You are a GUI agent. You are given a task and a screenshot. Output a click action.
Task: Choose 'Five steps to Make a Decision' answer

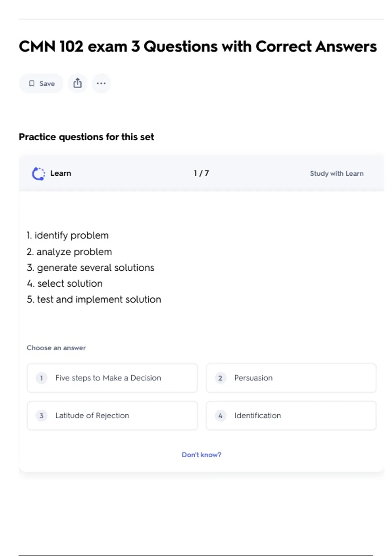click(112, 378)
